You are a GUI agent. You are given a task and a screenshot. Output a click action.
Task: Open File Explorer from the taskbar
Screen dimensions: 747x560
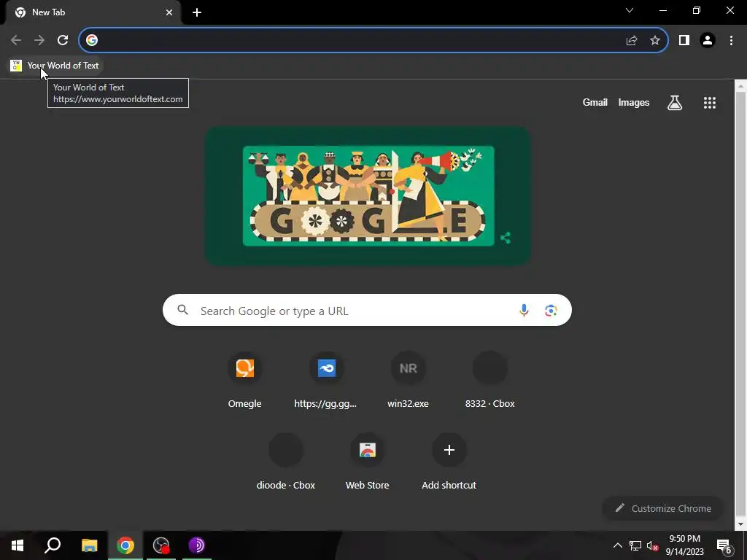pyautogui.click(x=89, y=545)
